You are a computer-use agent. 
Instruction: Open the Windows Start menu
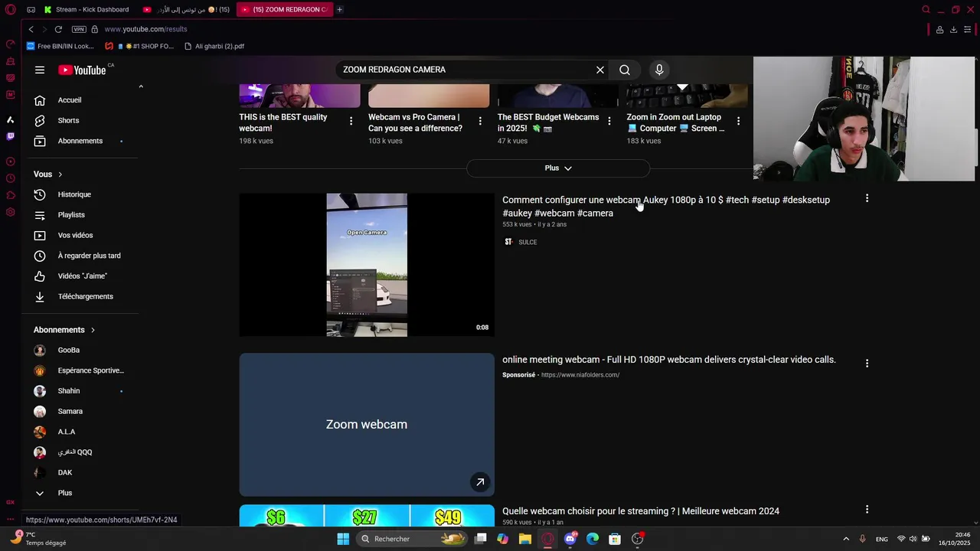click(x=343, y=539)
